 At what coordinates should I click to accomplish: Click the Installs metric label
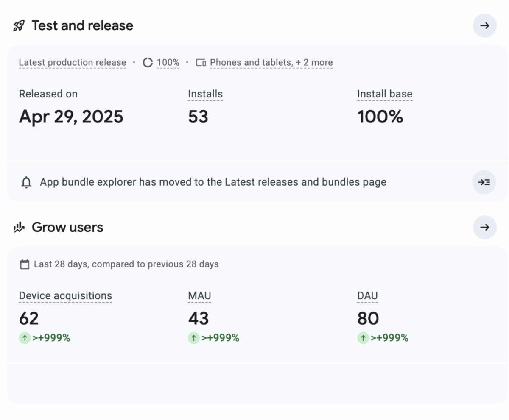[205, 94]
